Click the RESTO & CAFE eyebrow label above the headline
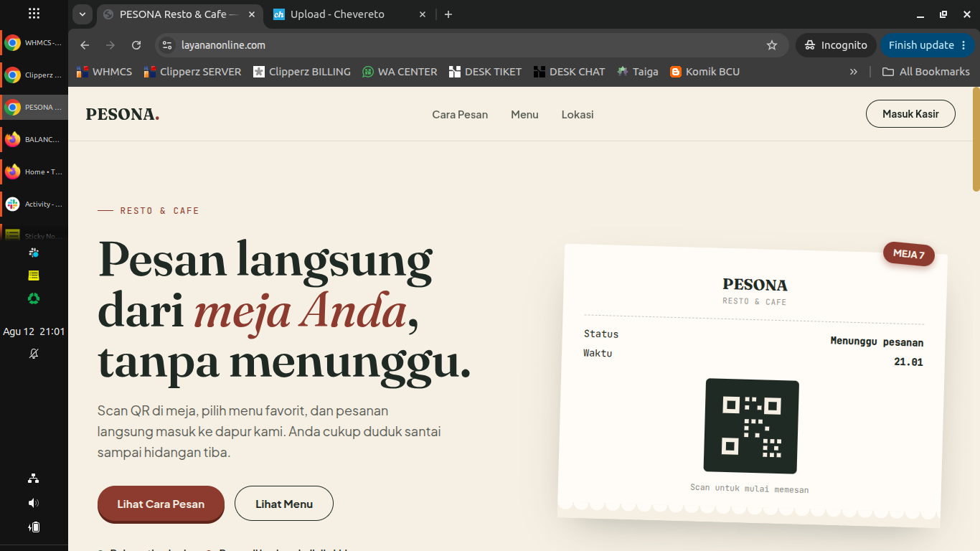Screen dimensions: 980x551 pyautogui.click(x=159, y=211)
